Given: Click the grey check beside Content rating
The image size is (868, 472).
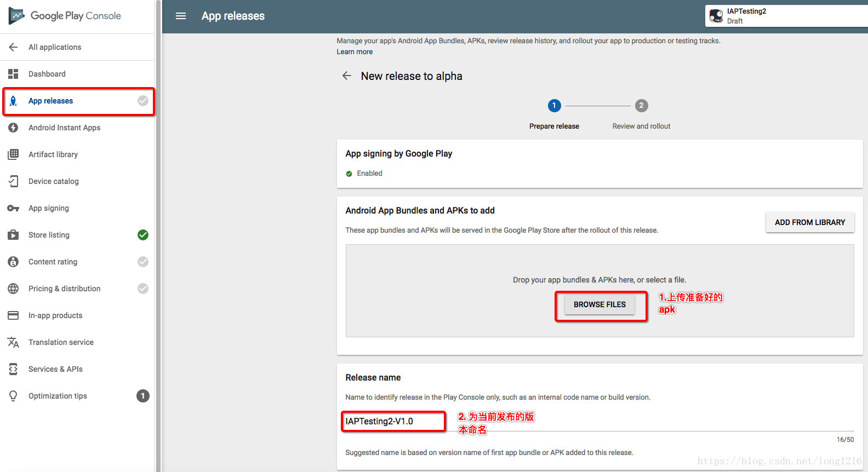Looking at the screenshot, I should [x=143, y=262].
